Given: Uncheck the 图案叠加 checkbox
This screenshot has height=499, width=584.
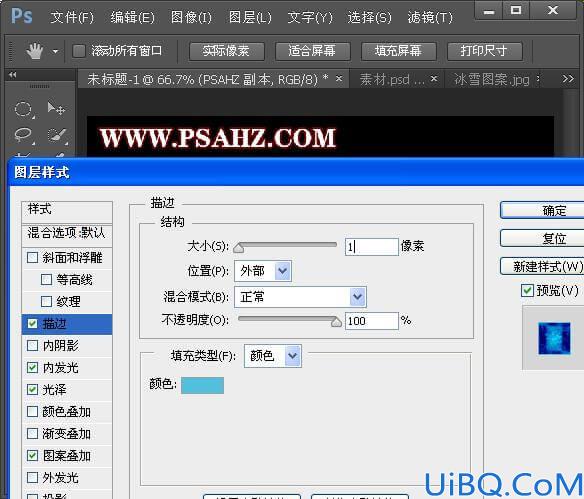Looking at the screenshot, I should point(33,455).
